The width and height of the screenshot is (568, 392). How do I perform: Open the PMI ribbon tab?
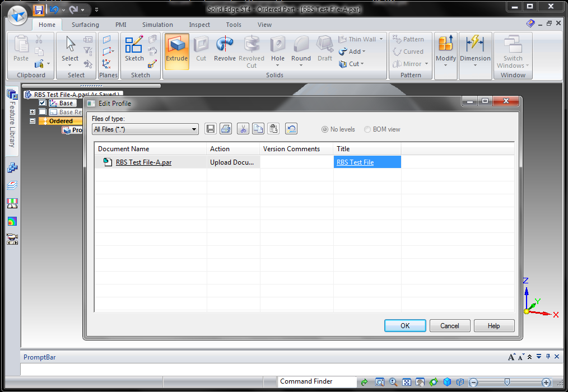120,25
